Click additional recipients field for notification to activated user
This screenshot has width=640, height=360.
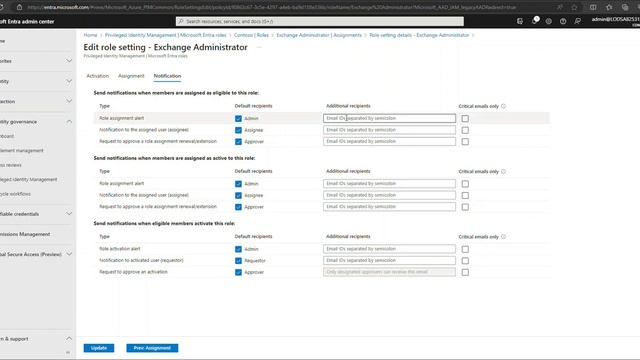(389, 260)
